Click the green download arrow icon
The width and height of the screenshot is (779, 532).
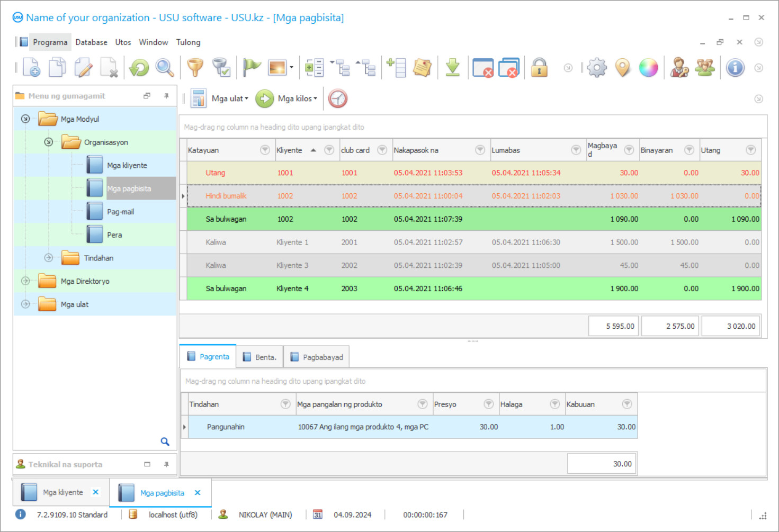[x=452, y=68]
